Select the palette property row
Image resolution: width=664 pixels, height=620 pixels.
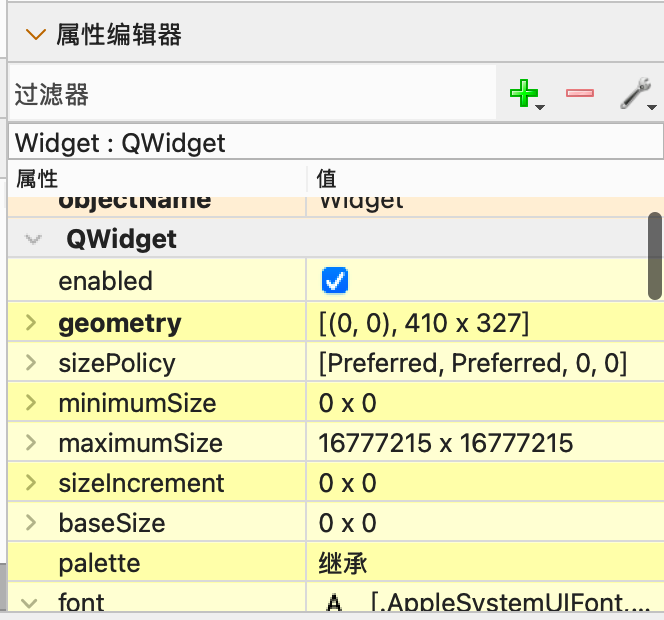(335, 562)
